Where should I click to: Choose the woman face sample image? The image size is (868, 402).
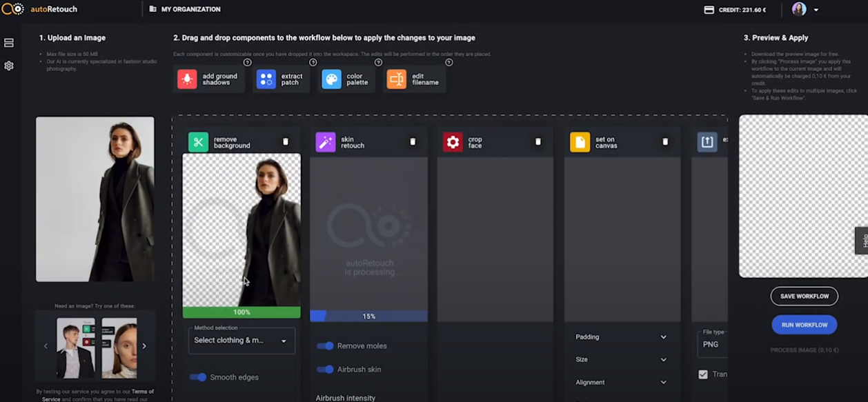point(119,348)
